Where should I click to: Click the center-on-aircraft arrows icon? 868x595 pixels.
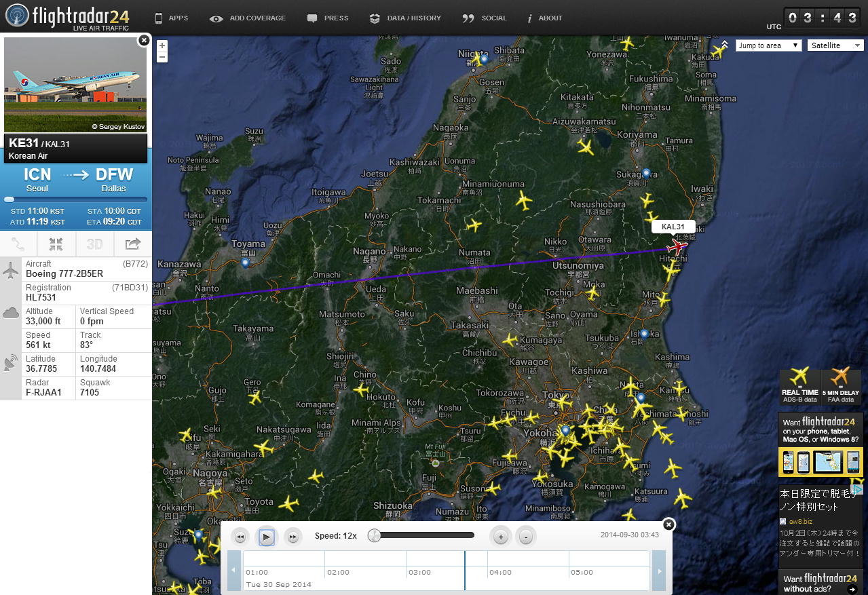tap(56, 244)
